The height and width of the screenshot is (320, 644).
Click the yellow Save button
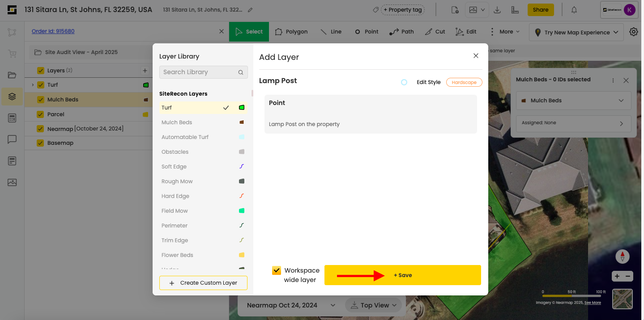tap(402, 275)
